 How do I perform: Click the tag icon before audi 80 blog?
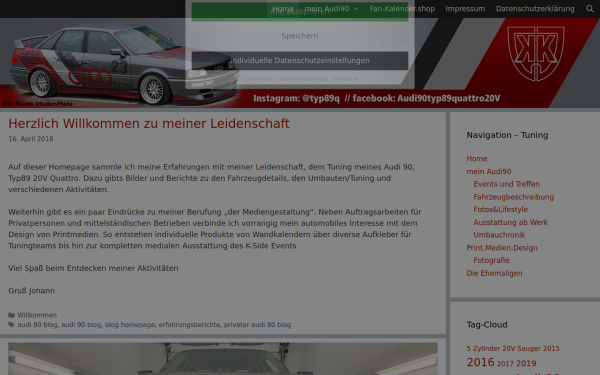point(11,324)
